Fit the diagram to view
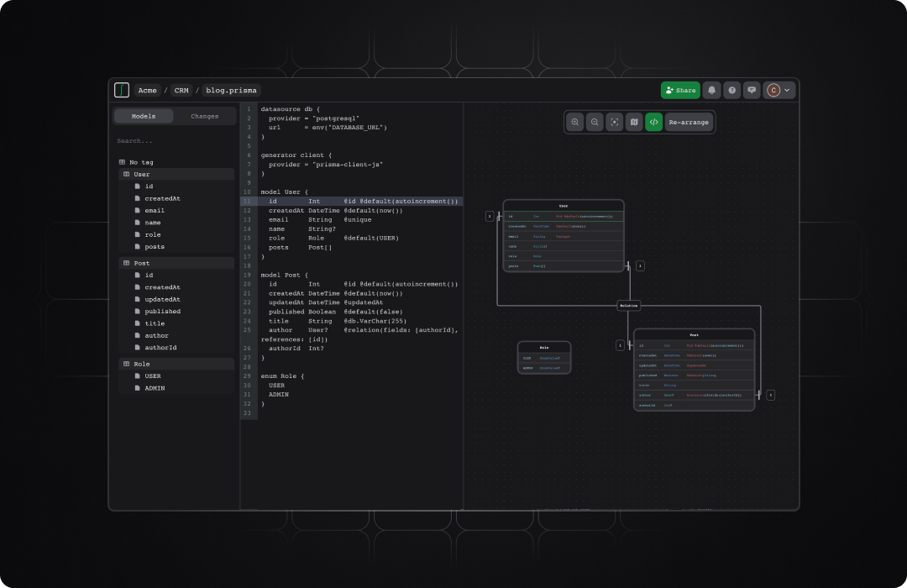The height and width of the screenshot is (588, 907). click(x=614, y=122)
